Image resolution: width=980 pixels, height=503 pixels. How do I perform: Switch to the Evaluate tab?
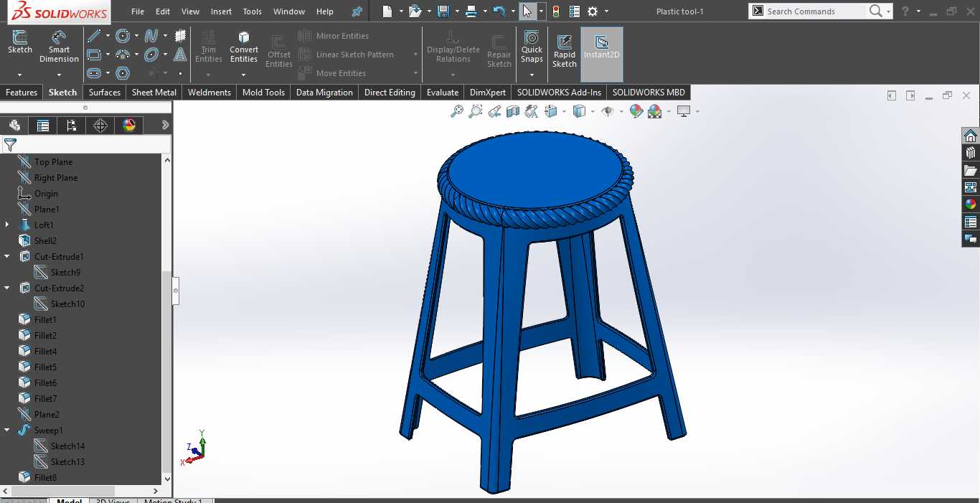[443, 93]
